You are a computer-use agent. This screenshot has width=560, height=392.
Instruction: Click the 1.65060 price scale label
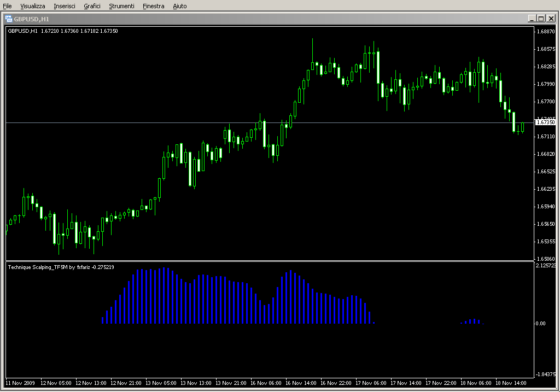coord(546,259)
